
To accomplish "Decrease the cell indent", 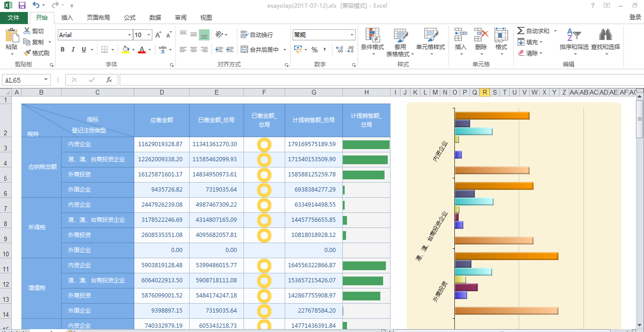I will [x=219, y=50].
